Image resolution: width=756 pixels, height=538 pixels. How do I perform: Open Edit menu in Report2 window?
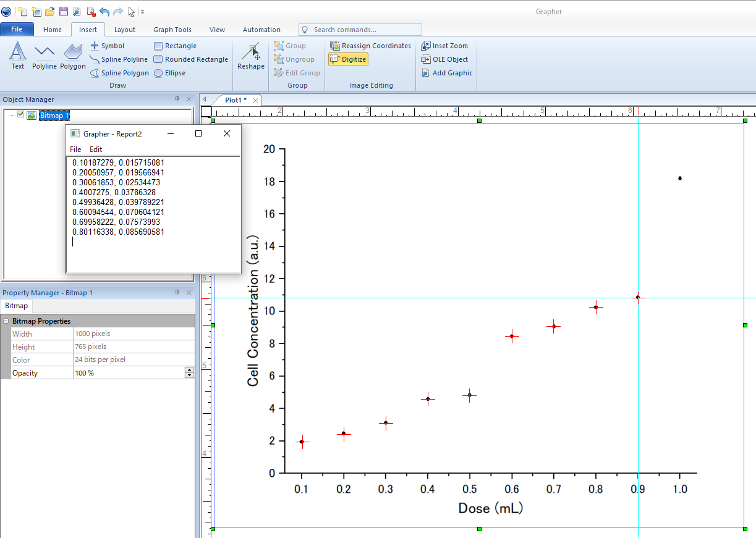tap(96, 149)
